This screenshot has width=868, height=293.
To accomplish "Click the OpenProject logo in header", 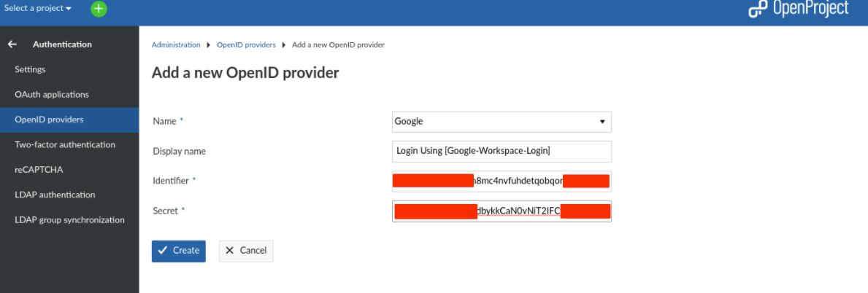I will coord(799,9).
